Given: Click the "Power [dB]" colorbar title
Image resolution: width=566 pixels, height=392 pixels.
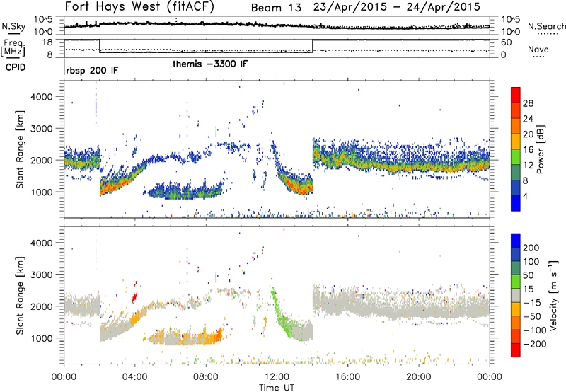Looking at the screenshot, I should pos(541,149).
